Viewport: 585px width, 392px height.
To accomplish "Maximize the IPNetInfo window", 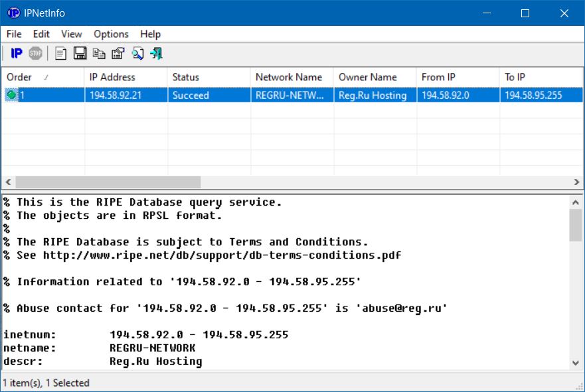I will pos(525,13).
